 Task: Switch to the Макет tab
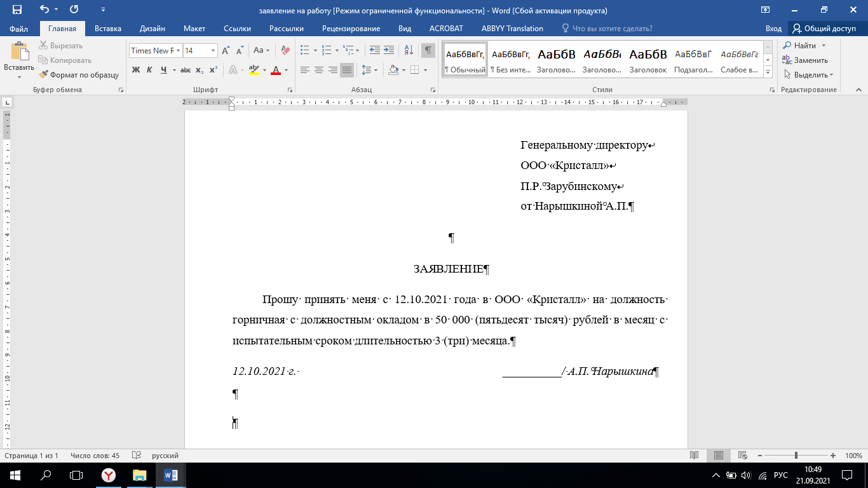194,29
